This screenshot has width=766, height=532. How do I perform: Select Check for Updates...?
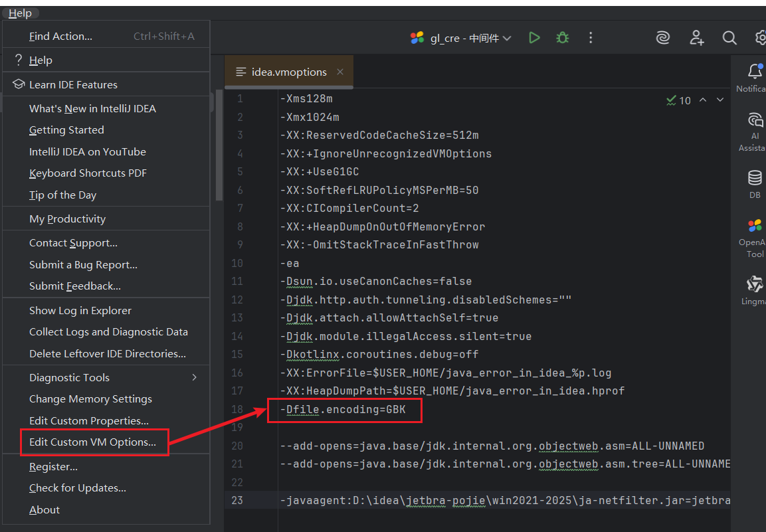tap(106, 488)
